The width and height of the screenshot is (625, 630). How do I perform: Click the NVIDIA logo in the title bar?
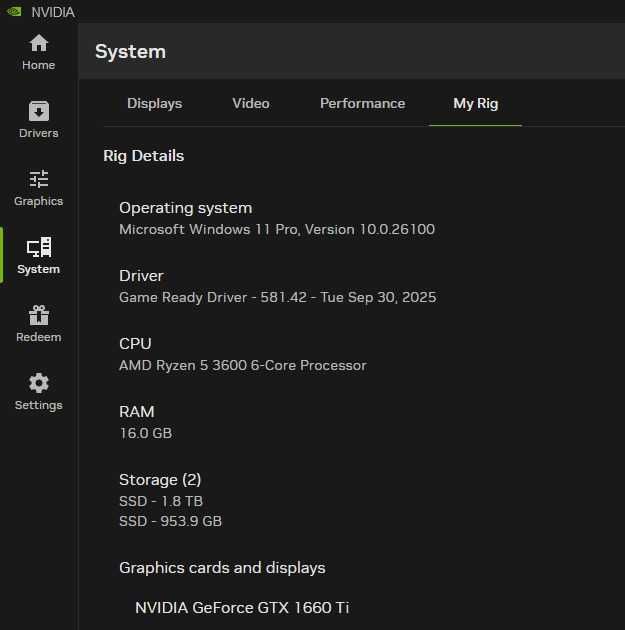coord(14,12)
